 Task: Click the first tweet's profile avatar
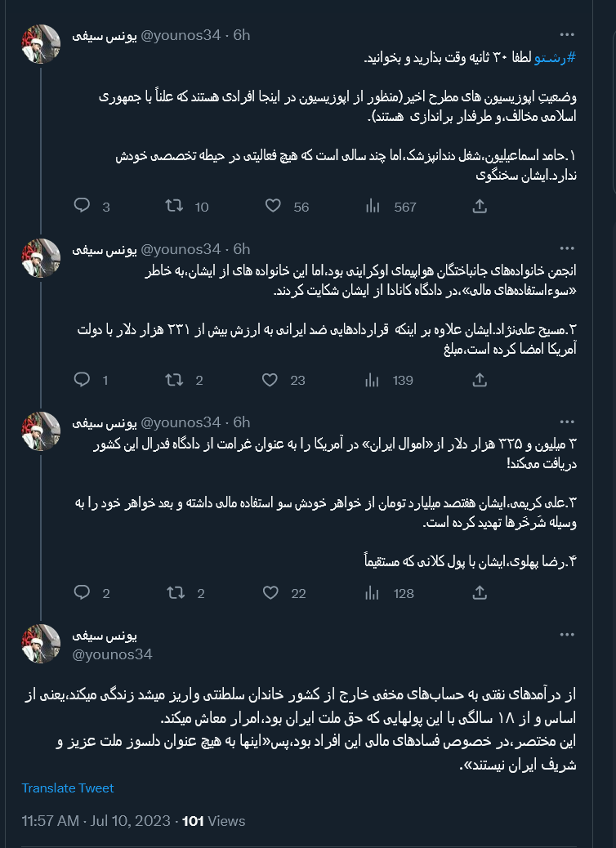point(41,44)
